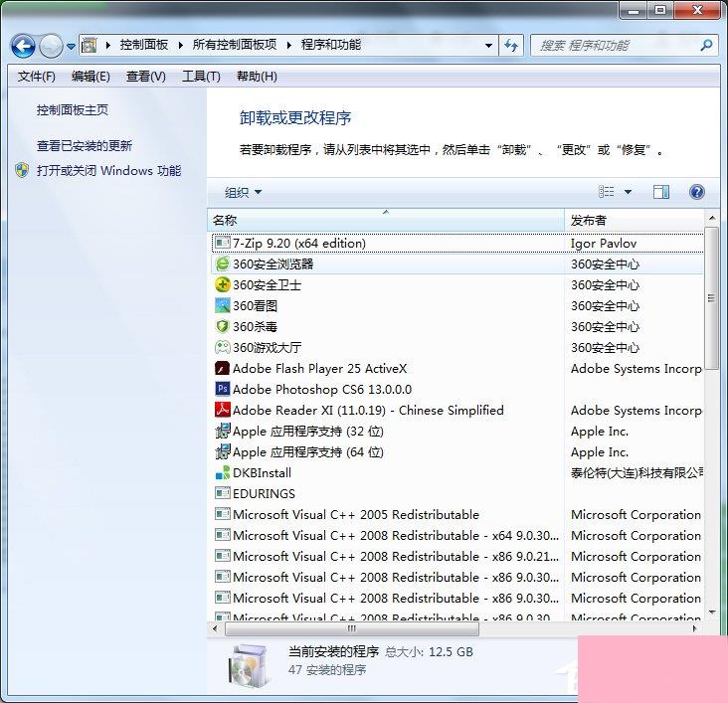Image resolution: width=728 pixels, height=703 pixels.
Task: Select 7-Zip 9.20 (x64 edition) icon
Action: [223, 243]
